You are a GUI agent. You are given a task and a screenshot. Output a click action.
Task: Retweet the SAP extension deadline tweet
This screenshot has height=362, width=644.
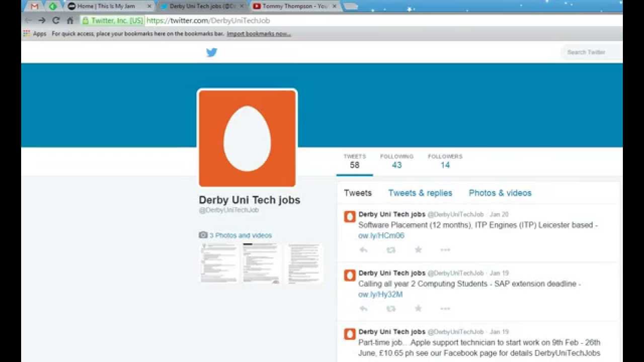(391, 309)
